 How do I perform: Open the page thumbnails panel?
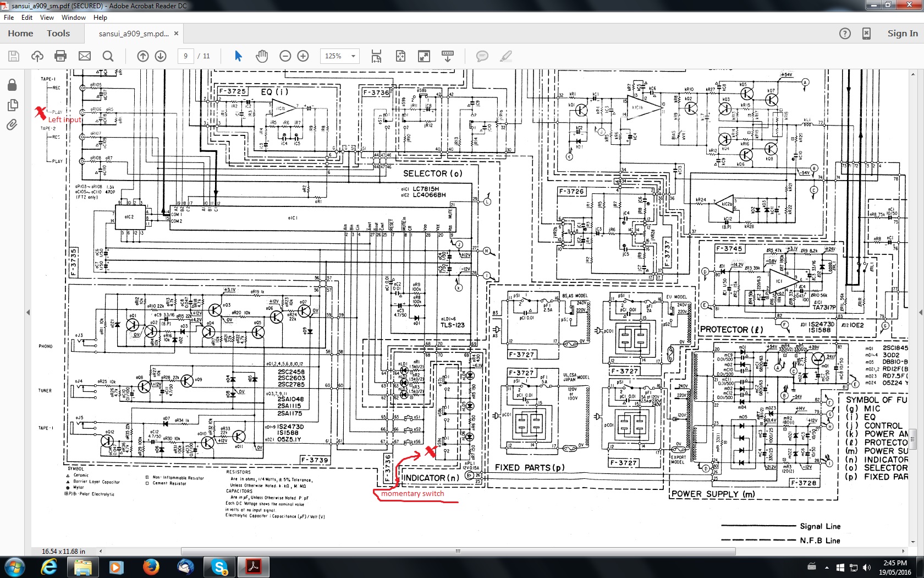(x=12, y=105)
